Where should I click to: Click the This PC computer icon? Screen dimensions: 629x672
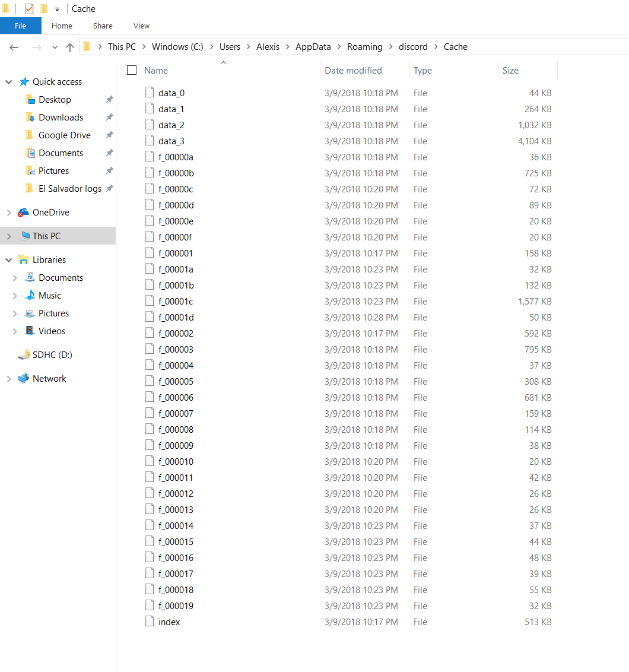tap(25, 236)
